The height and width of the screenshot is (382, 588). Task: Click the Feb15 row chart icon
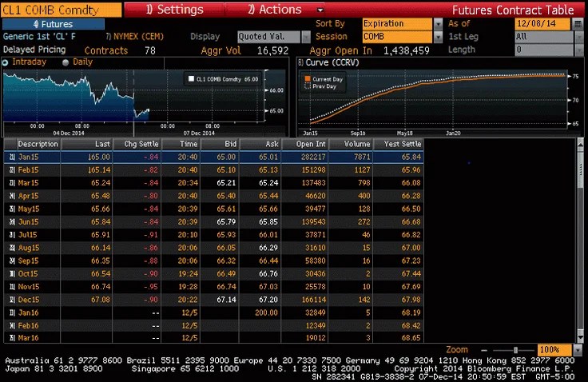(12, 170)
